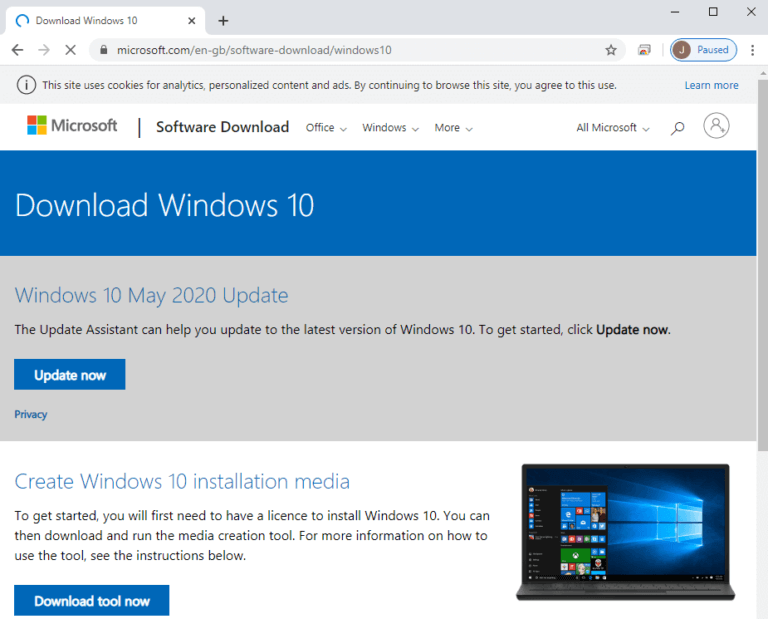Close the Chrome window
The height and width of the screenshot is (619, 768).
coord(751,12)
